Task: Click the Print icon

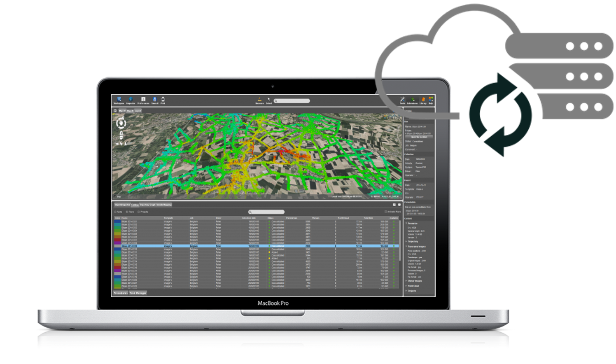Action: point(163,100)
